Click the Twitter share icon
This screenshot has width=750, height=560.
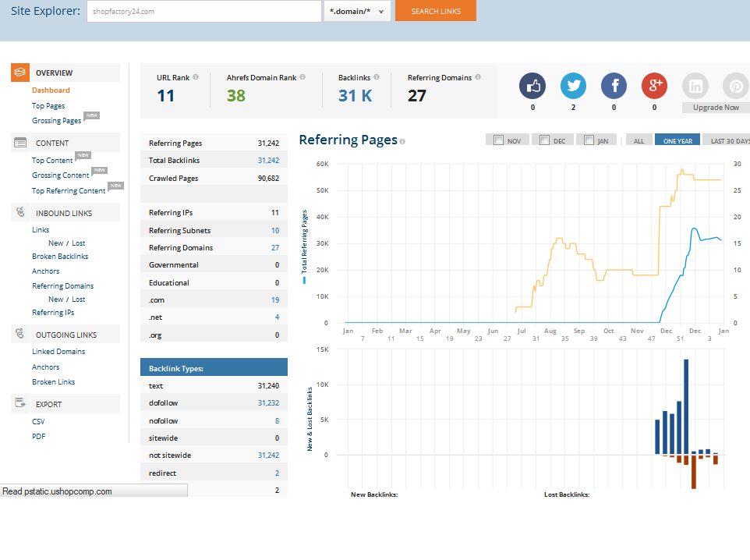click(x=573, y=86)
